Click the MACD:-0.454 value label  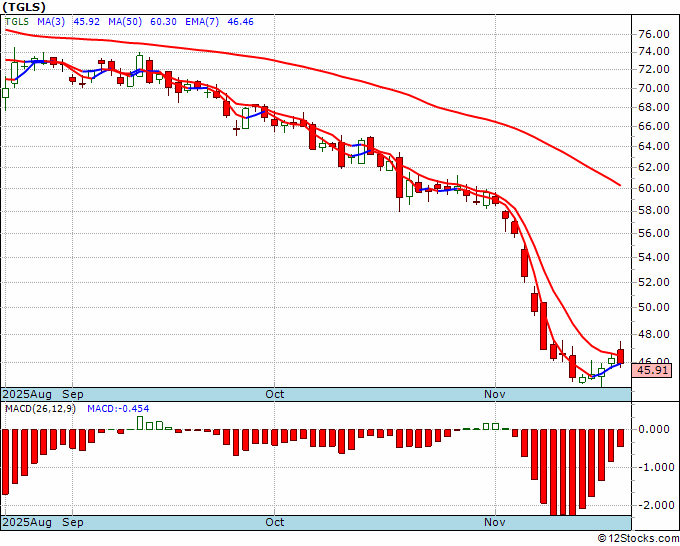point(118,409)
